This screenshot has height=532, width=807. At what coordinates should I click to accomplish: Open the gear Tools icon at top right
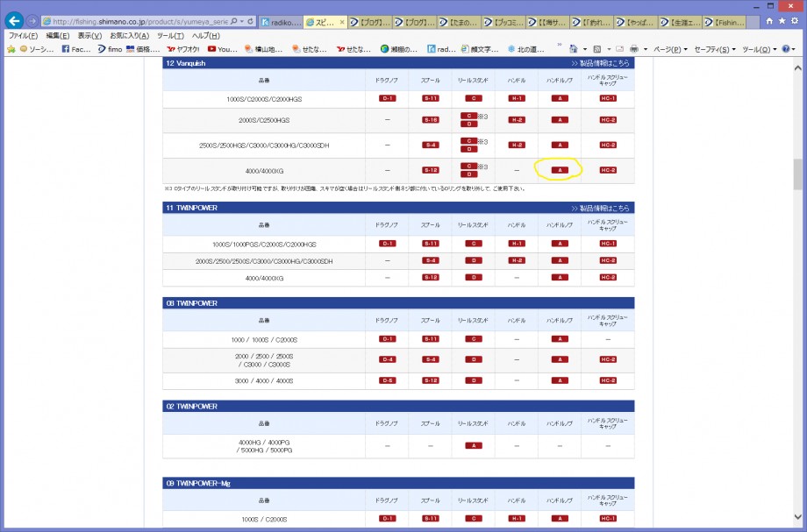coord(794,21)
